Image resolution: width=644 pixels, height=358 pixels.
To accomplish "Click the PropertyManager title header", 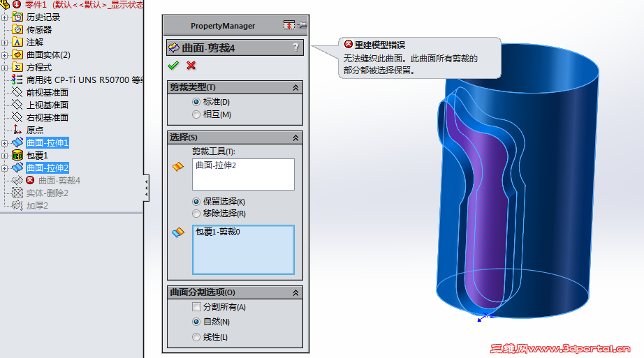I will pyautogui.click(x=223, y=25).
